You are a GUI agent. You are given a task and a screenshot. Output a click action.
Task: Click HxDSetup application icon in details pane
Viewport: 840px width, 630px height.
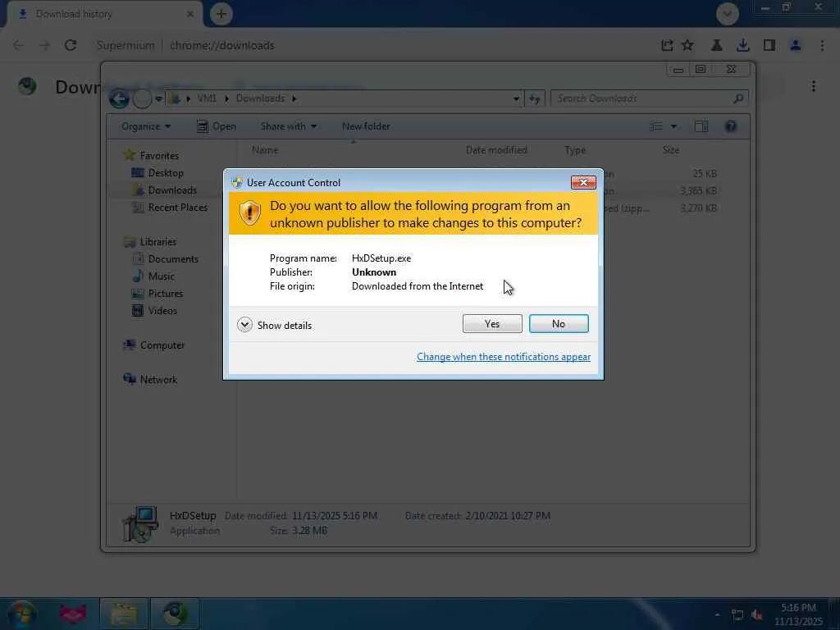click(x=140, y=524)
